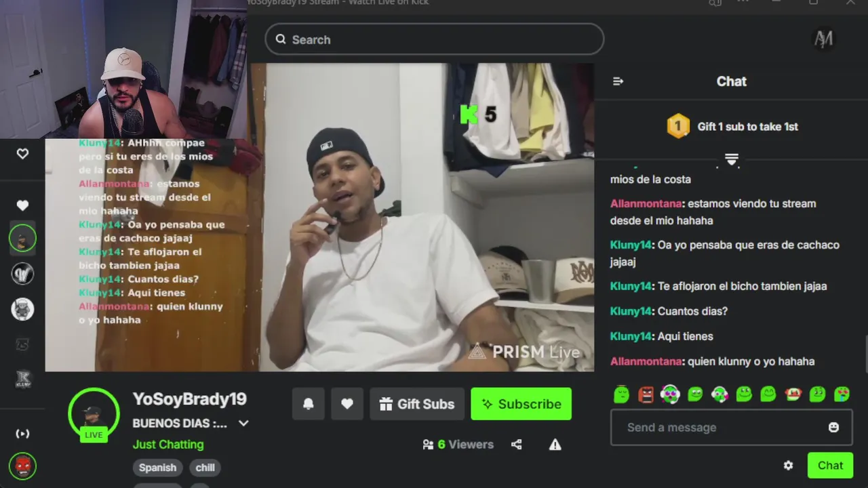Image resolution: width=868 pixels, height=488 pixels.
Task: Open the Just Chatting category link
Action: click(x=168, y=445)
